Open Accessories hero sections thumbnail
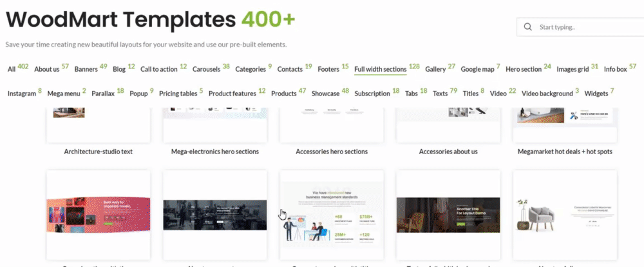The image size is (644, 267). point(332,125)
